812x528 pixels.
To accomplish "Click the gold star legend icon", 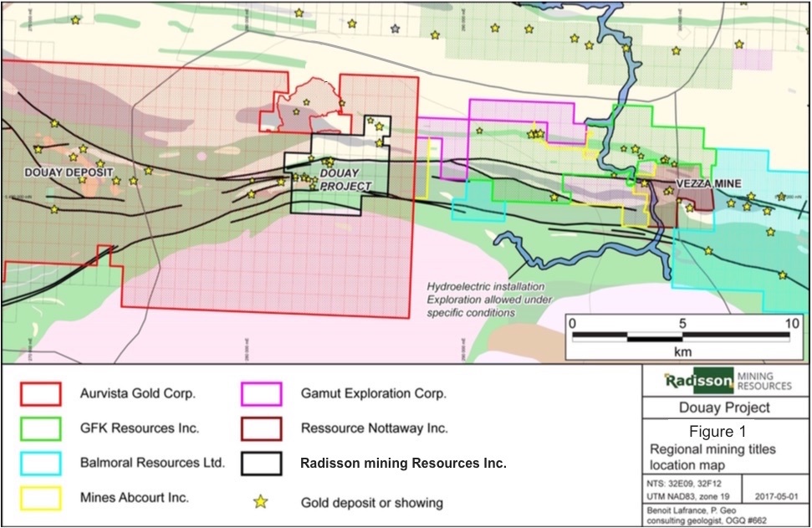I will pos(260,501).
